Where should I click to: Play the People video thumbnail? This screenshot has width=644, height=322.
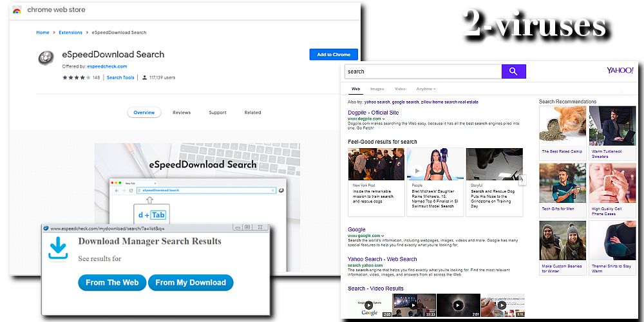click(x=417, y=171)
